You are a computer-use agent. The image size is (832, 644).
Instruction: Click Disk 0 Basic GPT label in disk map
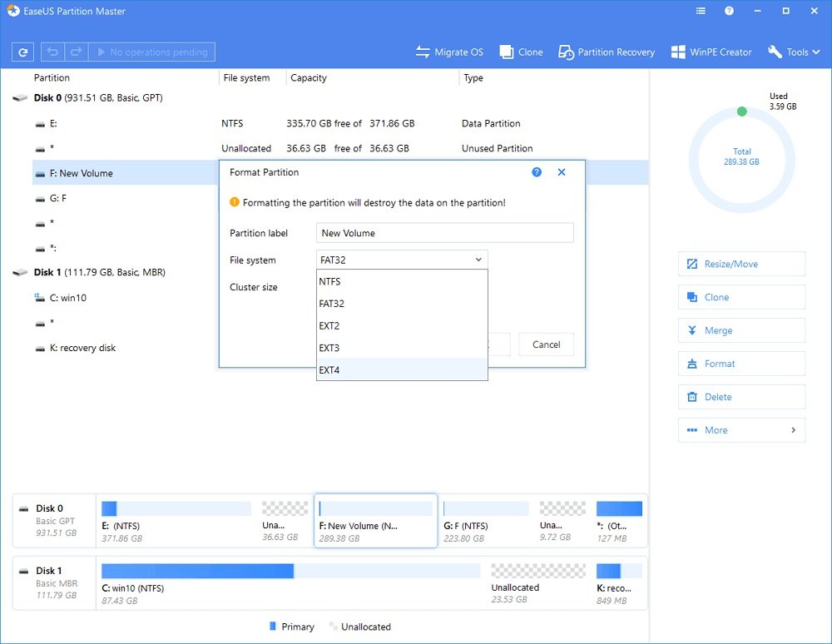[x=54, y=521]
